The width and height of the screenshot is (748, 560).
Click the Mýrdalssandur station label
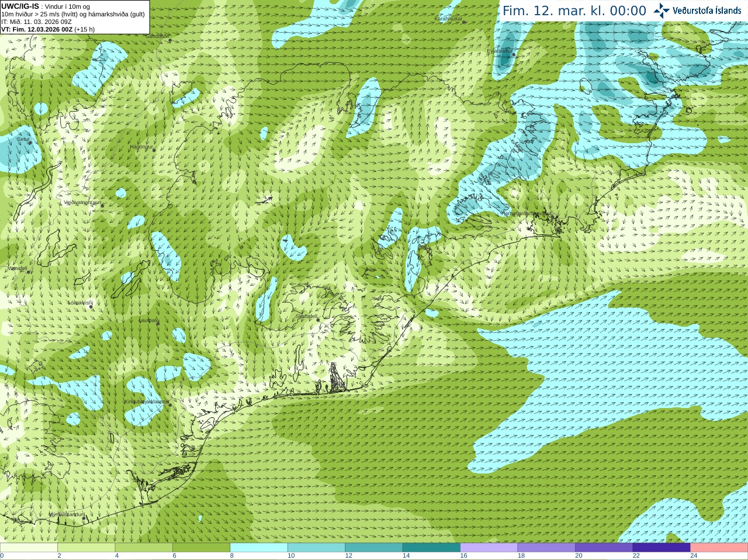pyautogui.click(x=65, y=514)
